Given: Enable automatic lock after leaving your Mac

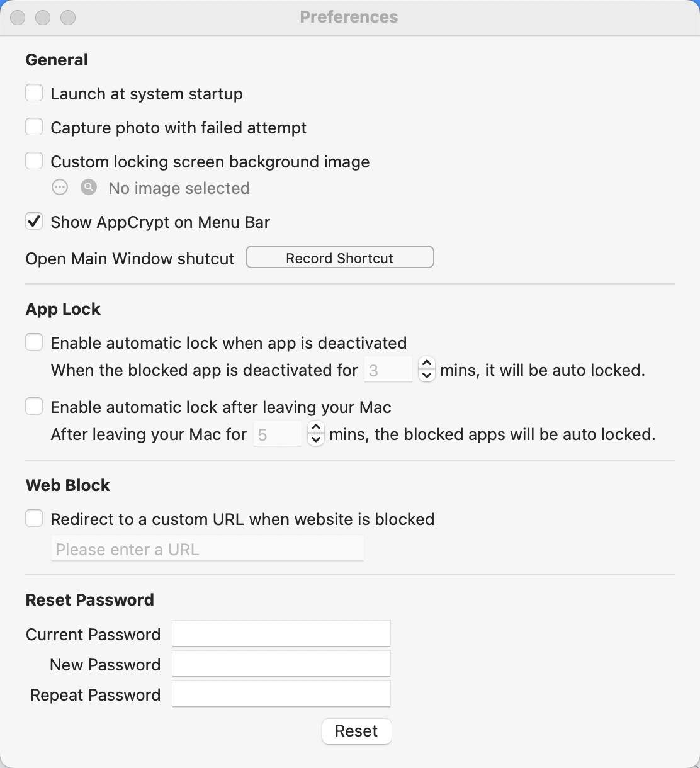Looking at the screenshot, I should tap(34, 407).
